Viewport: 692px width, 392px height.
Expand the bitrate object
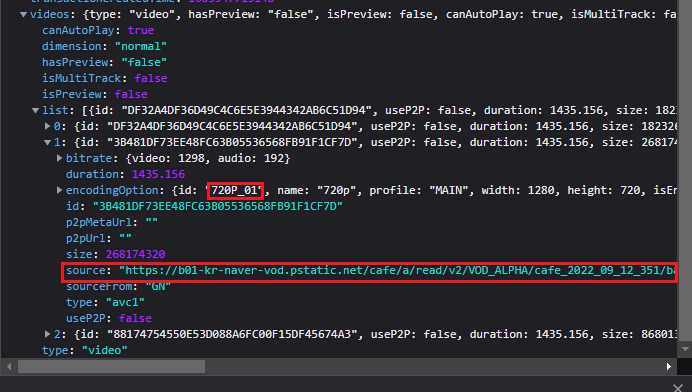pos(59,158)
